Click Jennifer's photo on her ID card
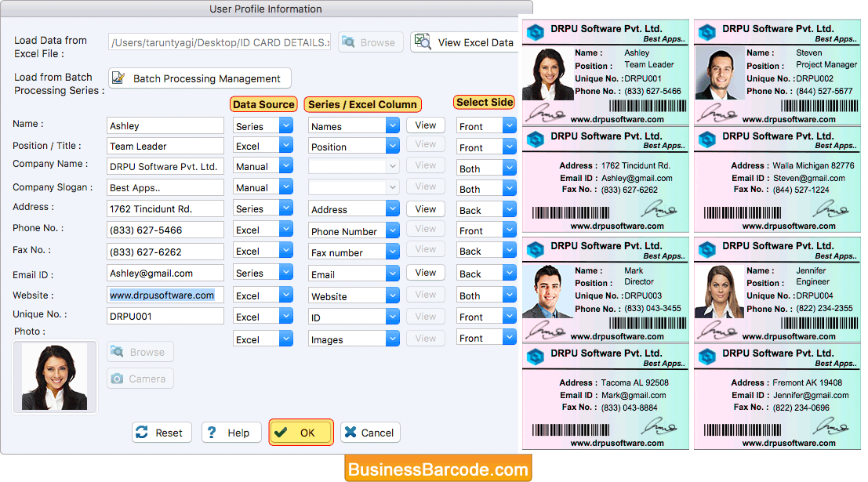 [x=720, y=291]
